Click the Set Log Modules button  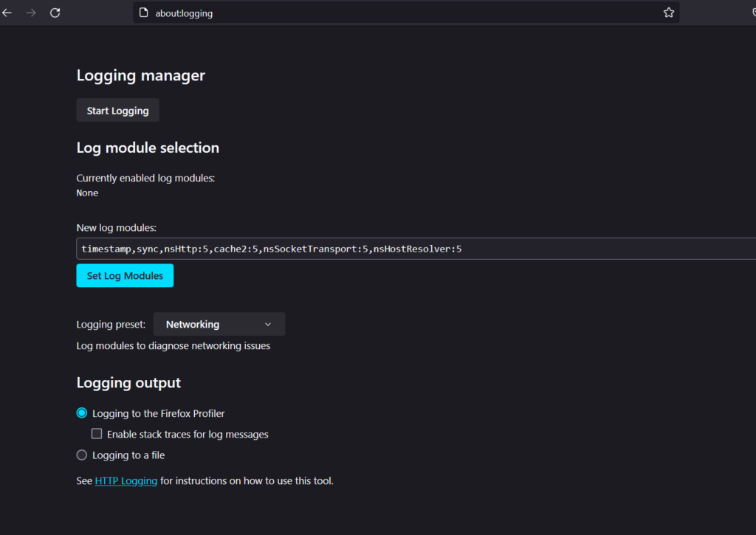(125, 276)
